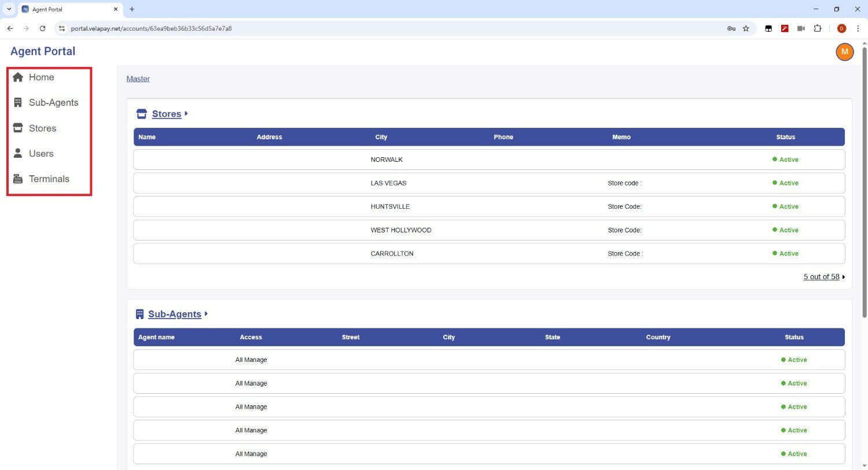The image size is (868, 470).
Task: Expand the Sub-Agents section arrow
Action: 206,314
